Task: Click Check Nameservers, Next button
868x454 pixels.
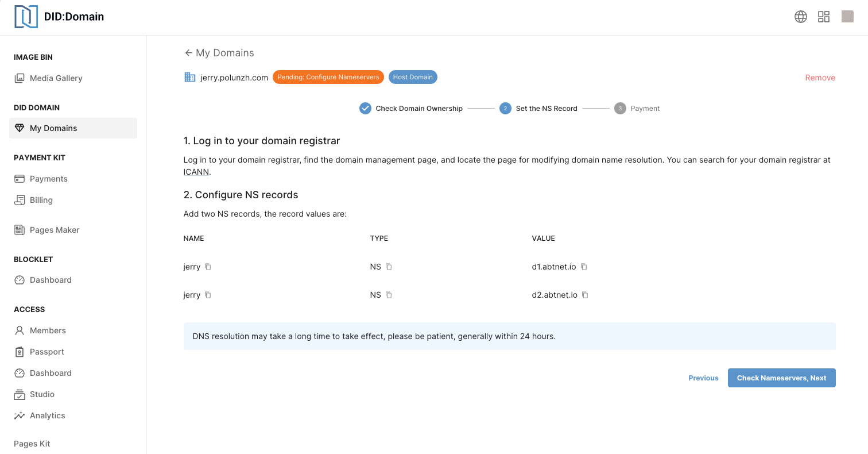Action: pos(781,378)
